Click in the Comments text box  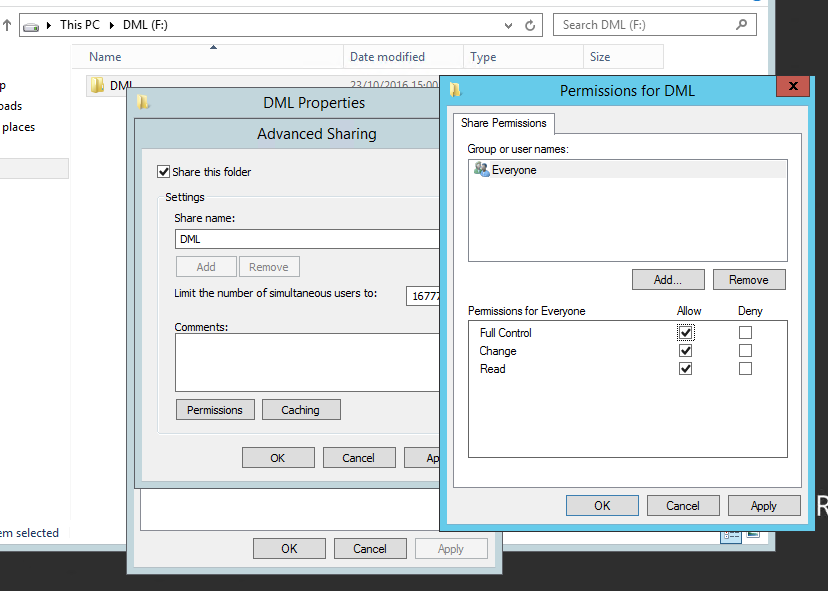[306, 362]
